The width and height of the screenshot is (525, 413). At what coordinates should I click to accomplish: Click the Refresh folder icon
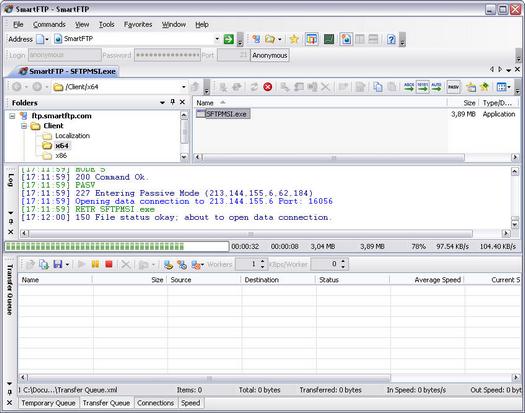(254, 87)
